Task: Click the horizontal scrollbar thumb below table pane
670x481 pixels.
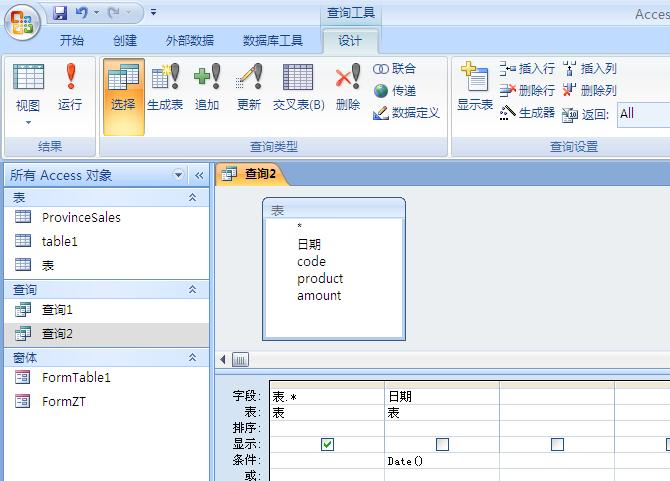Action: coord(240,360)
